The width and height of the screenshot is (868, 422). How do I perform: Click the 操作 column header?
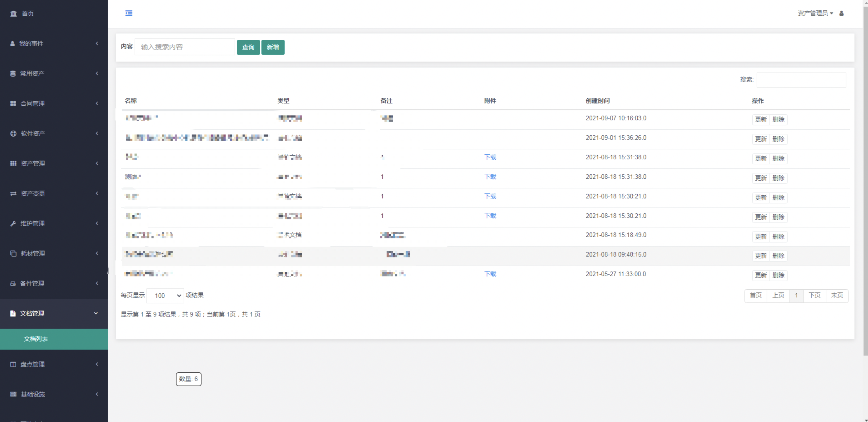click(758, 101)
